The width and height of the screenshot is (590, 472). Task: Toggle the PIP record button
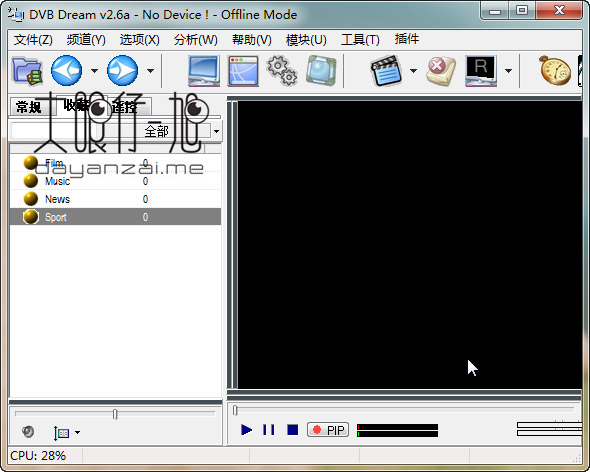tap(328, 430)
